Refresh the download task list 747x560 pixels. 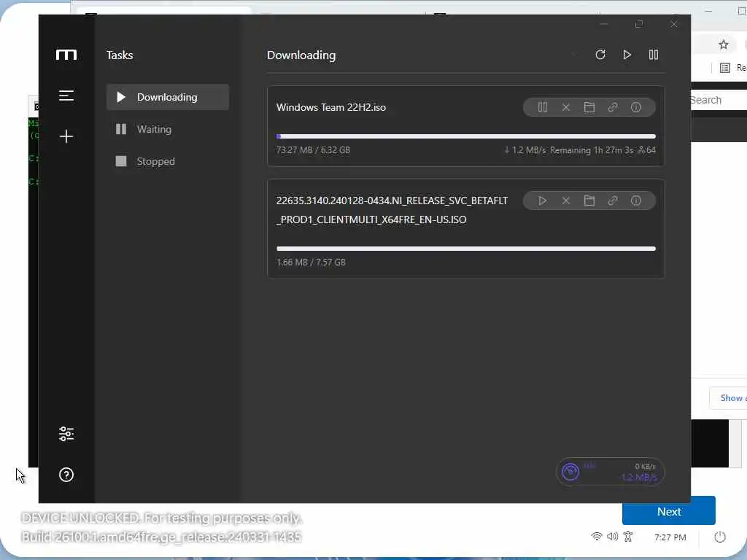click(x=600, y=55)
